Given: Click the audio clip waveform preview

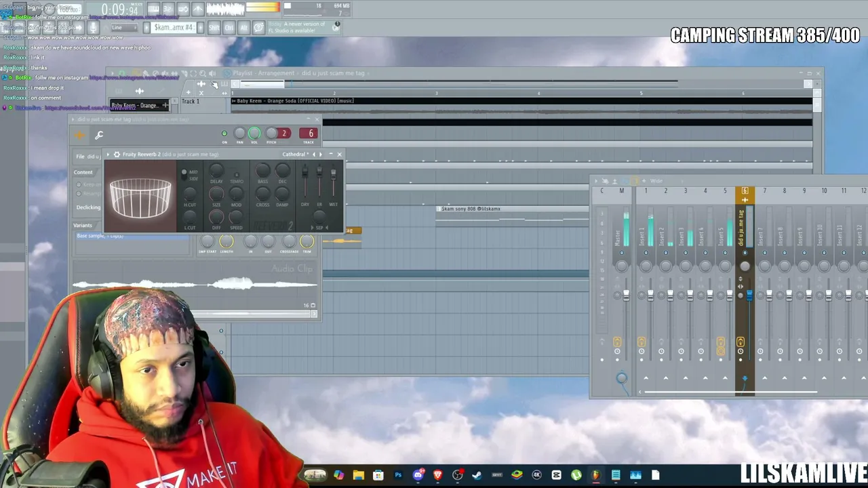Looking at the screenshot, I should (195, 283).
